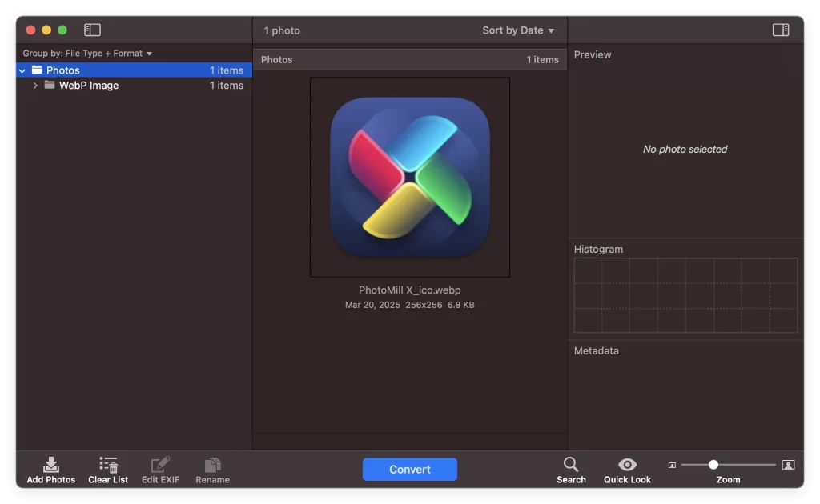Click the Rename toolbar icon
Image resolution: width=820 pixels, height=504 pixels.
tap(212, 465)
